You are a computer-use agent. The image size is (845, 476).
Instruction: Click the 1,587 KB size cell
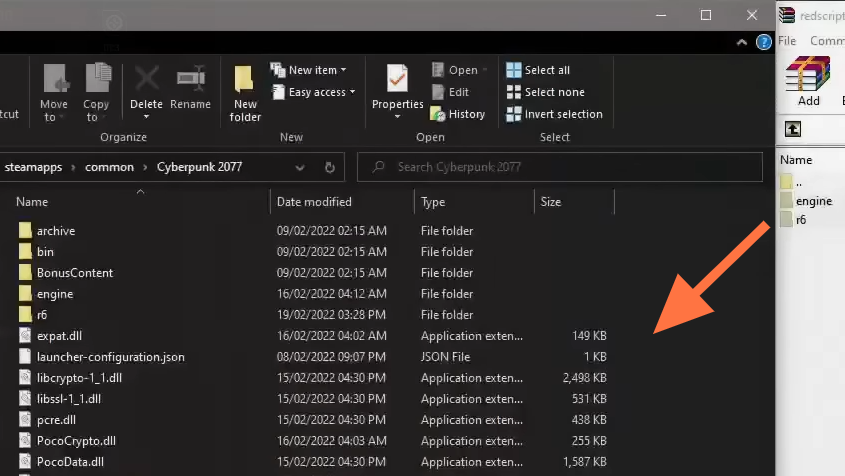click(x=584, y=462)
